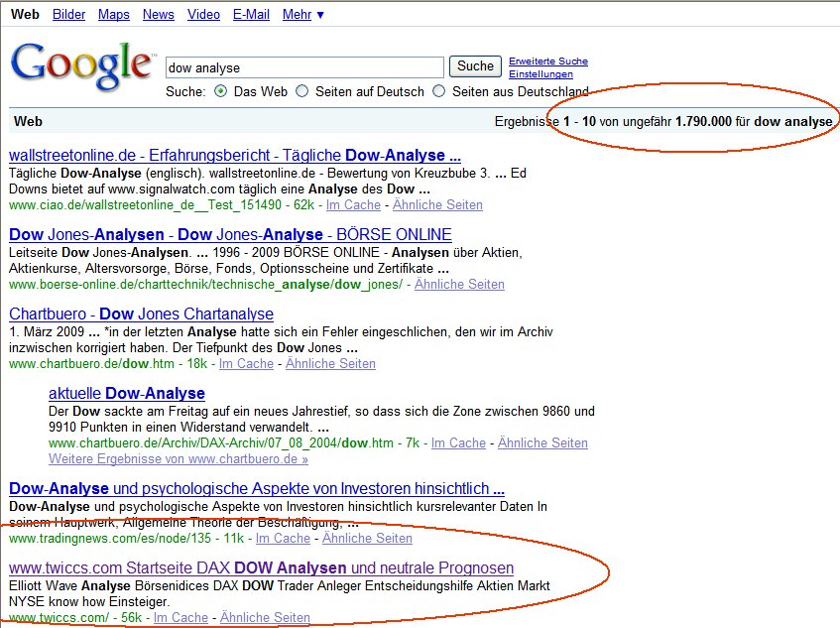Open the www.twiccs.com Startseite result
The height and width of the screenshot is (628, 840).
click(x=262, y=568)
